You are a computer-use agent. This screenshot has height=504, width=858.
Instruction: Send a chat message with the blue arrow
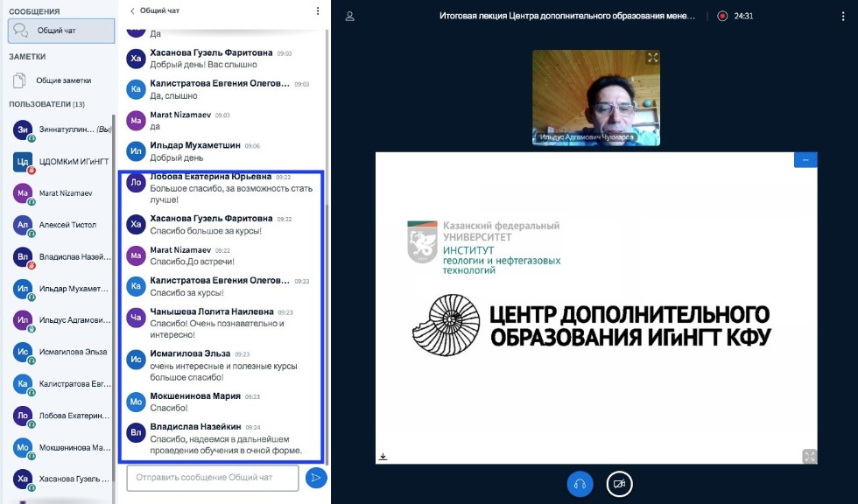point(314,478)
